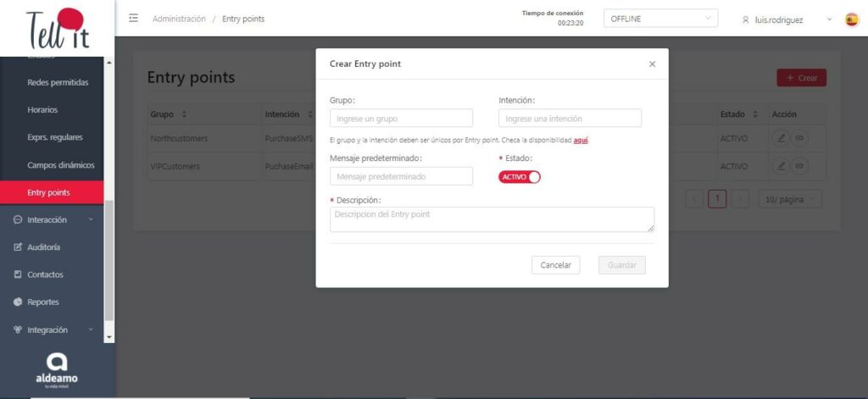The width and height of the screenshot is (868, 399).
Task: Click link icon for VIPCustomers row
Action: [798, 166]
